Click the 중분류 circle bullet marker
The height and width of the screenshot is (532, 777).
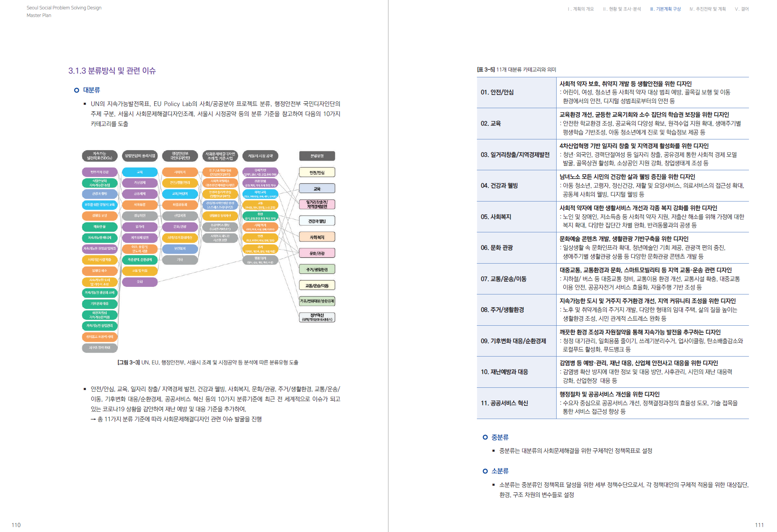tap(485, 437)
